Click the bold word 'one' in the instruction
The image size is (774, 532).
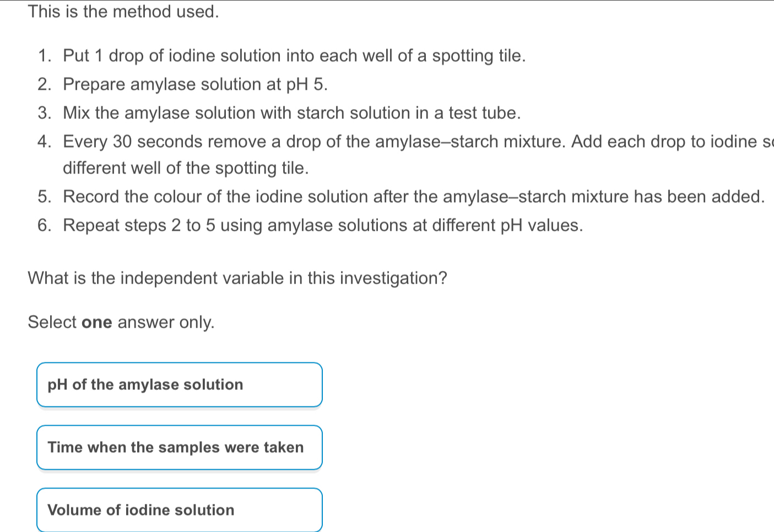[x=97, y=323]
